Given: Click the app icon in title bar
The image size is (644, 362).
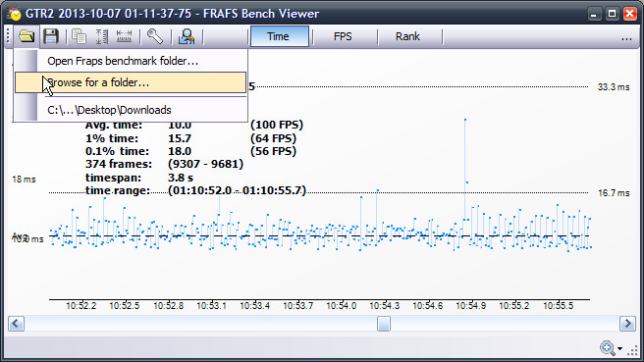Looking at the screenshot, I should coord(15,14).
